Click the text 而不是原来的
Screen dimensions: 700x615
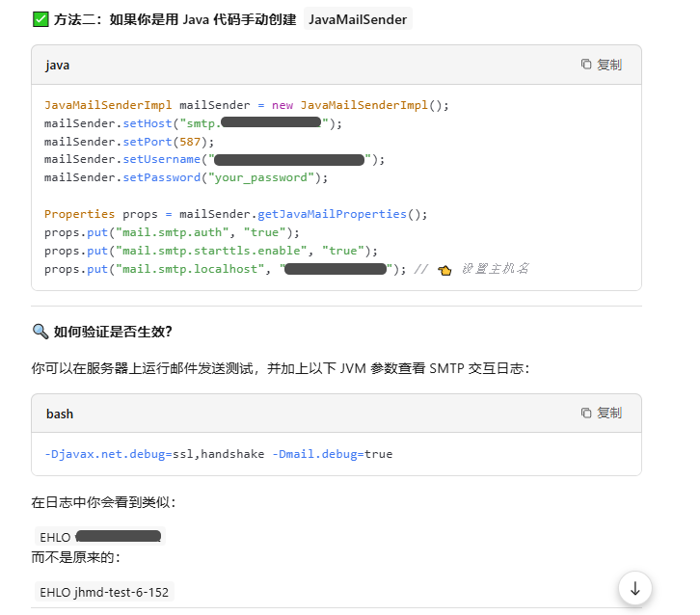tap(76, 557)
